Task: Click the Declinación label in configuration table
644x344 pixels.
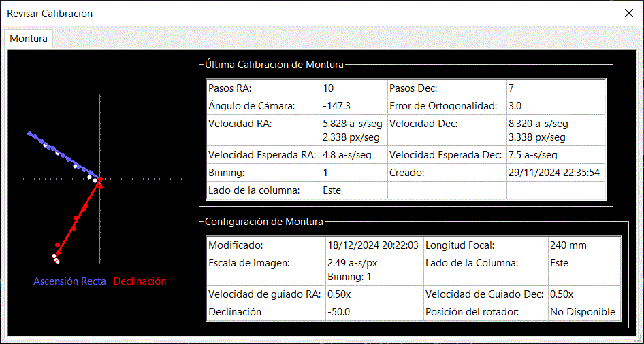Action: tap(235, 312)
